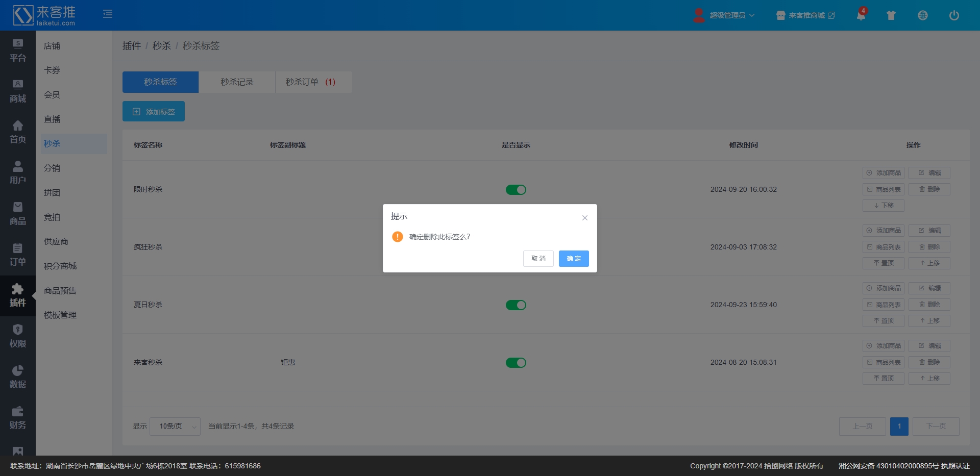The image size is (980, 476).
Task: Open the 首页 home sidebar icon
Action: coord(17,132)
